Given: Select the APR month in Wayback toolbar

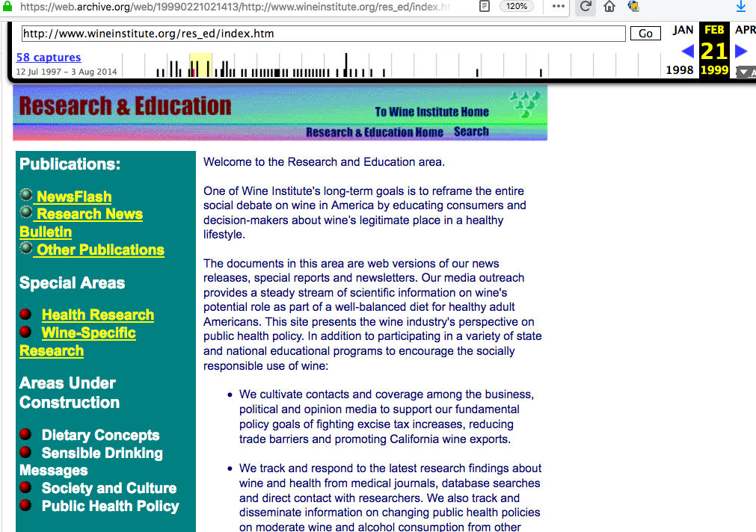Looking at the screenshot, I should click(746, 30).
